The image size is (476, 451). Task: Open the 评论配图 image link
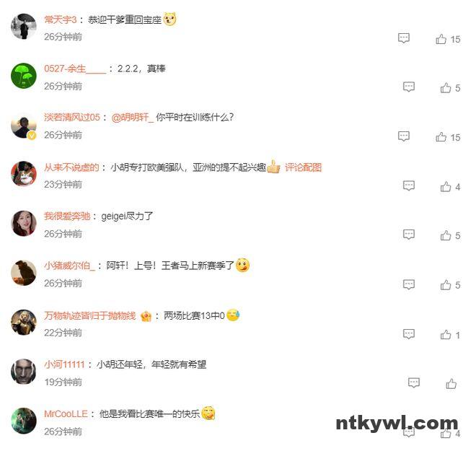click(303, 167)
